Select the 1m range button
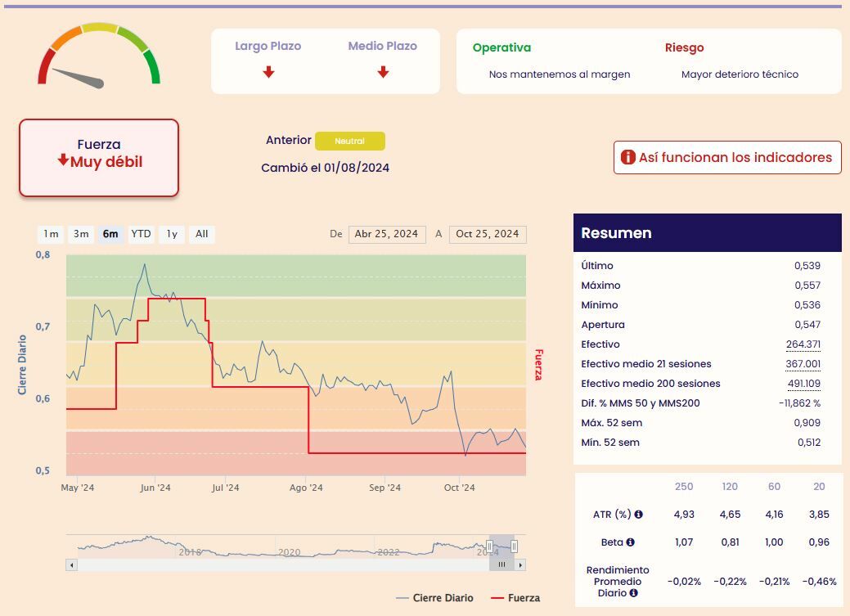Viewport: 850px width, 616px height. [x=51, y=234]
